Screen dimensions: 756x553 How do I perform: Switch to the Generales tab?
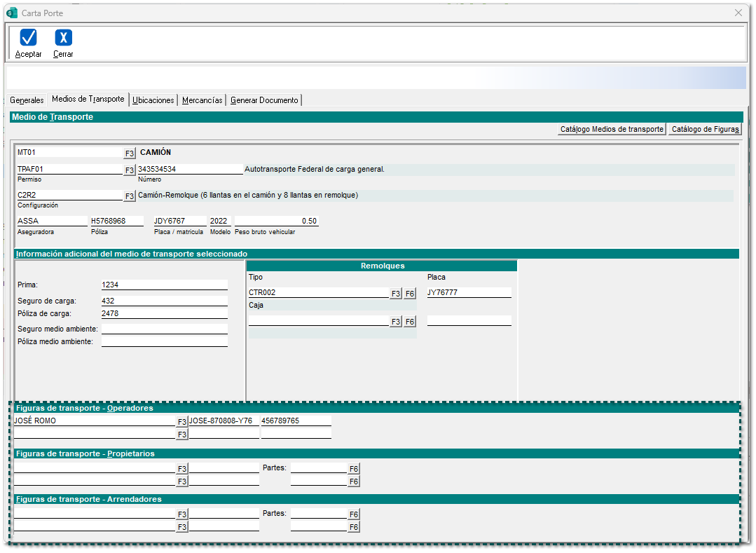tap(27, 100)
